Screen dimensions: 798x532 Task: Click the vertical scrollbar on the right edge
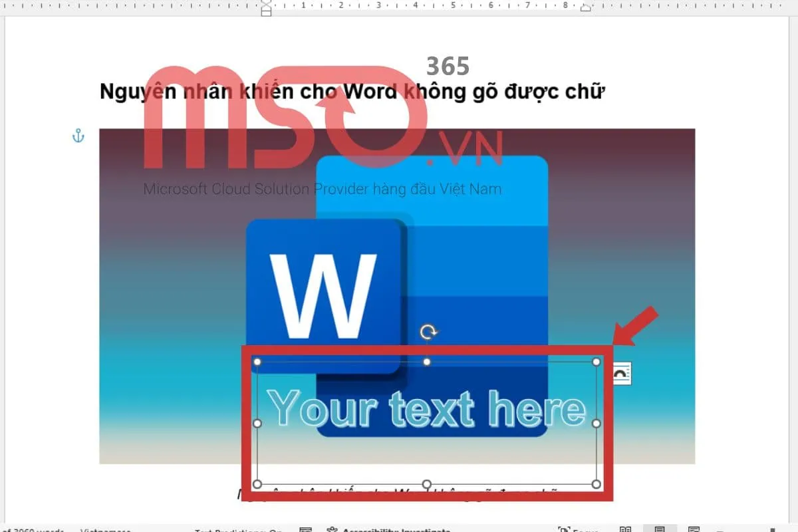793,266
